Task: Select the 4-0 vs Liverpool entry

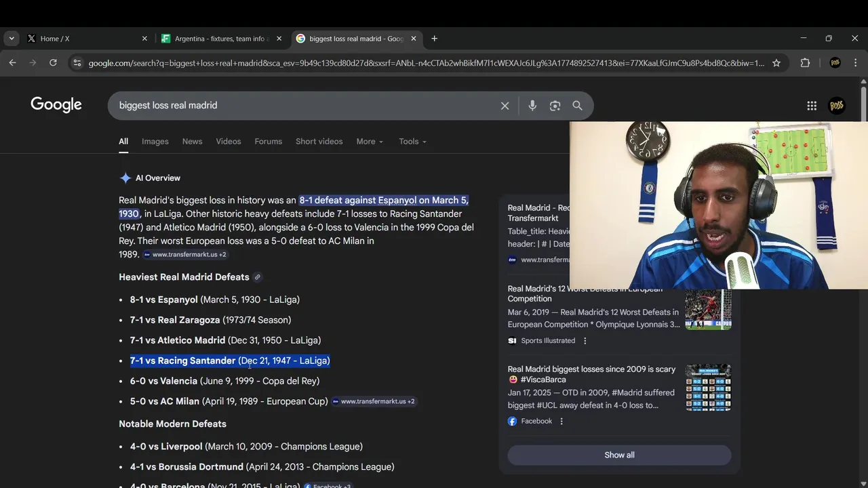Action: pos(246,447)
